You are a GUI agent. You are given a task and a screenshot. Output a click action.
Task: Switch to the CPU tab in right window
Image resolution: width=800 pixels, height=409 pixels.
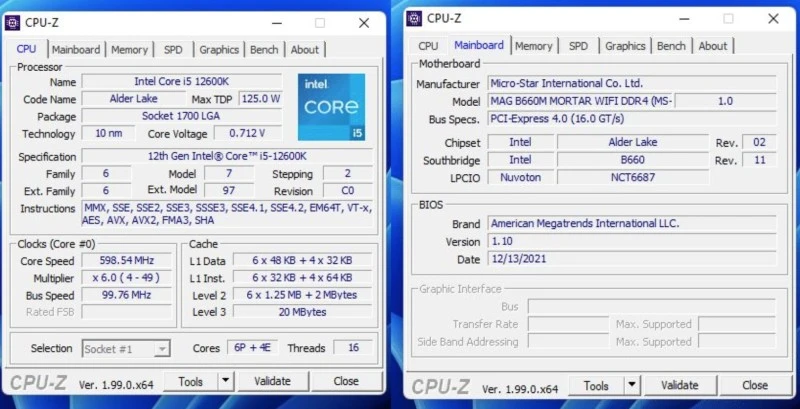(428, 46)
